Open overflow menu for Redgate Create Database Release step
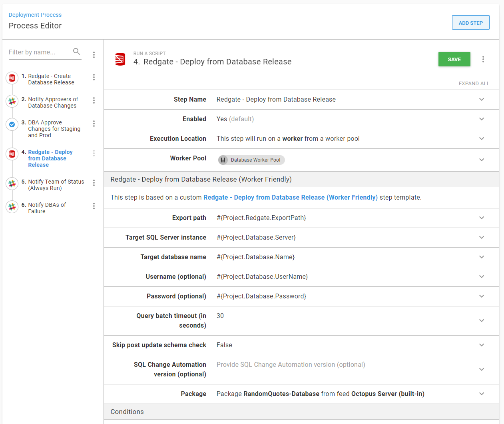This screenshot has height=424, width=504. [94, 77]
